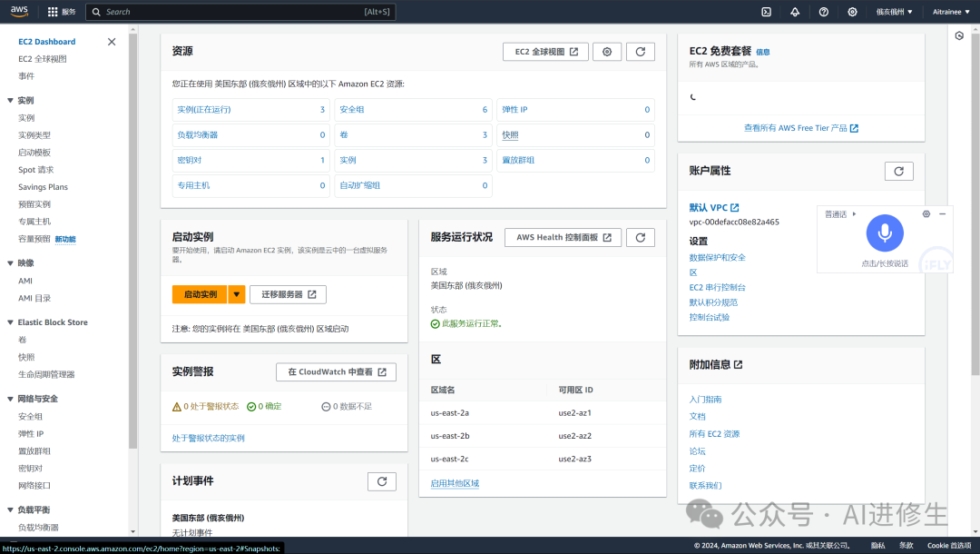
Task: Click the info panel icon at top right
Action: 959,35
